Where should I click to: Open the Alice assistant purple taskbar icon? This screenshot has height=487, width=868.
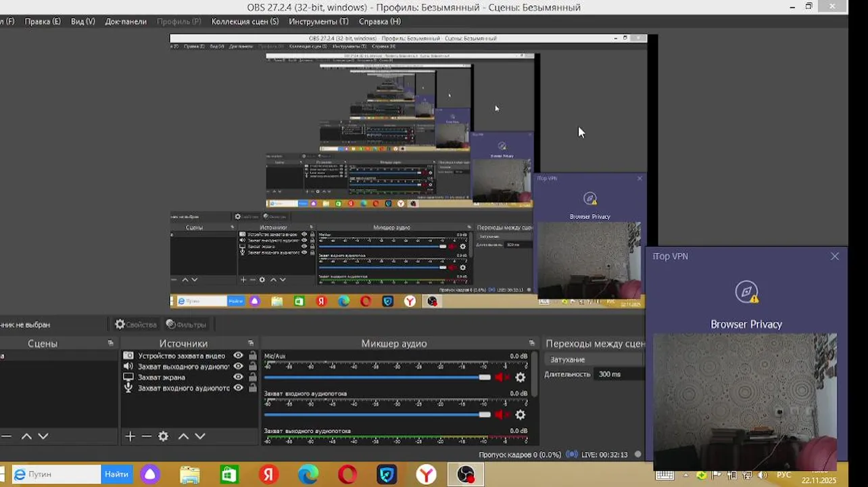coord(150,475)
